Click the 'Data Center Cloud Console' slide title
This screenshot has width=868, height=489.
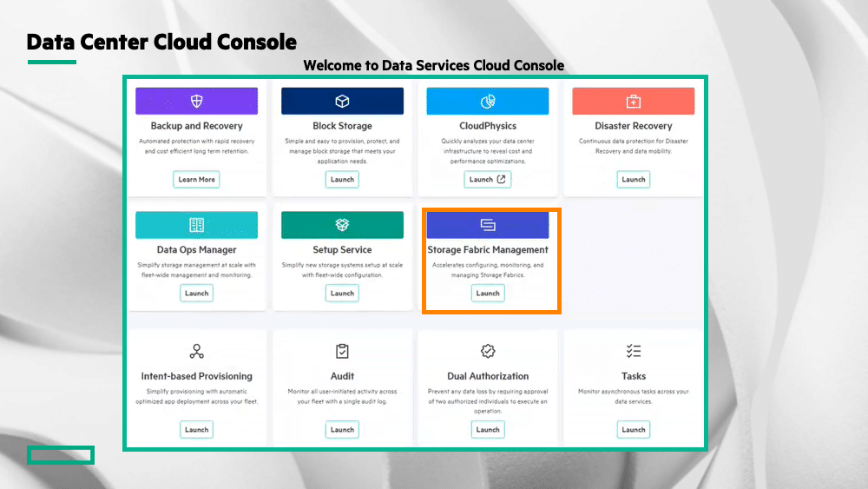[161, 42]
